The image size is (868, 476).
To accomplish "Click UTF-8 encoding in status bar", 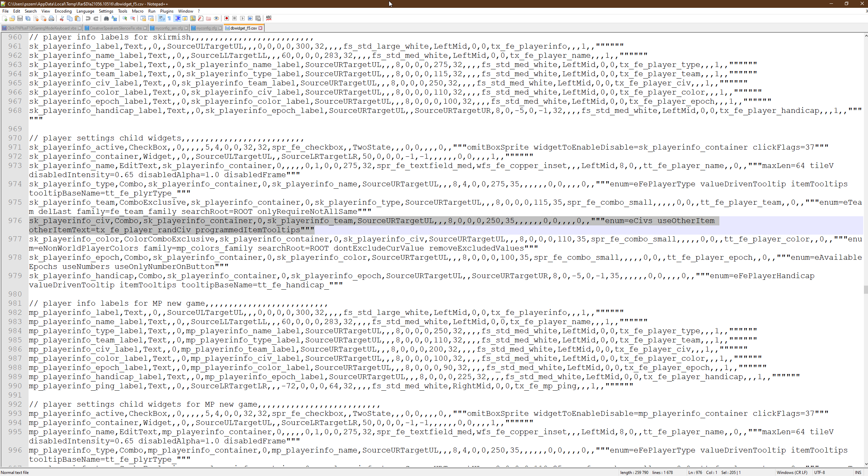I will [819, 473].
